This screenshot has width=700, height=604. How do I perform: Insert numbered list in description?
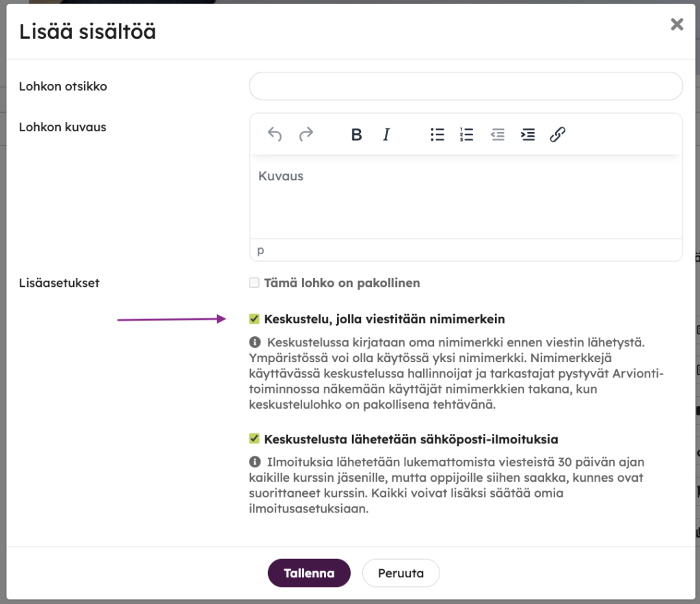click(466, 135)
